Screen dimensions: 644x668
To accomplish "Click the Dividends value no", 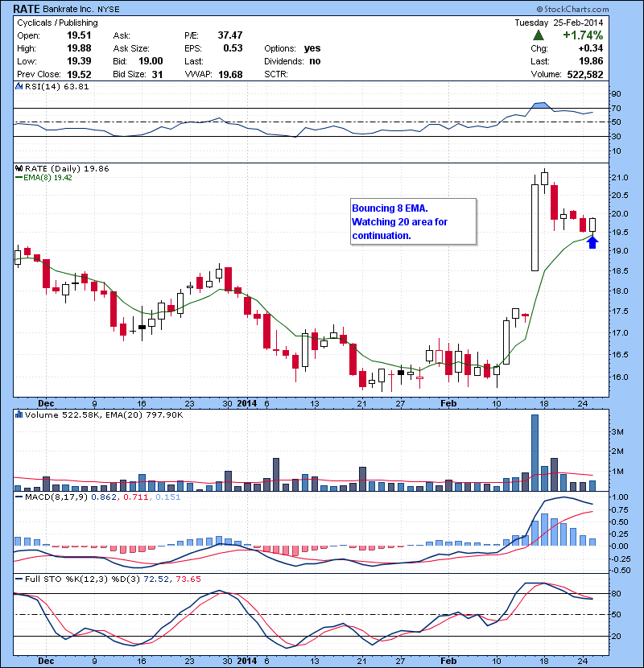I will [x=315, y=61].
